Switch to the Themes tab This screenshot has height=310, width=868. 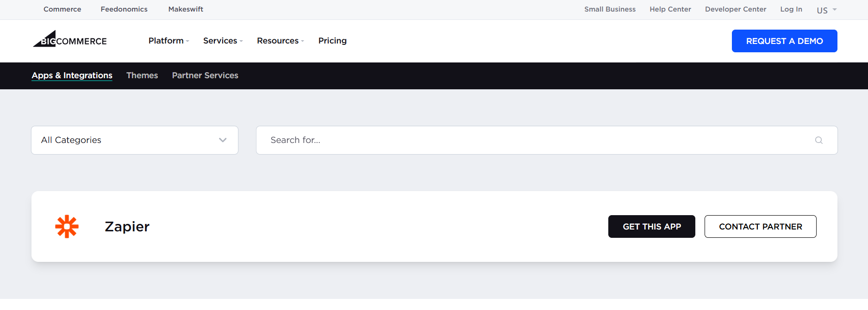point(142,75)
